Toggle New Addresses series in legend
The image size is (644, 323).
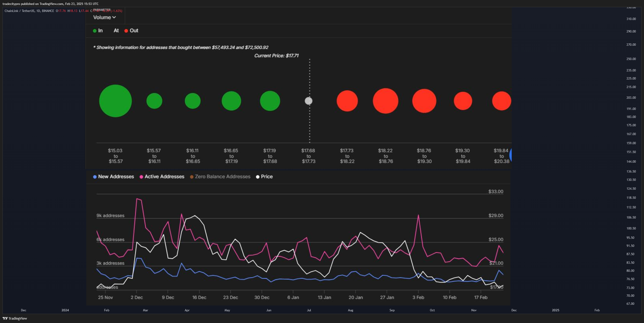(x=113, y=177)
